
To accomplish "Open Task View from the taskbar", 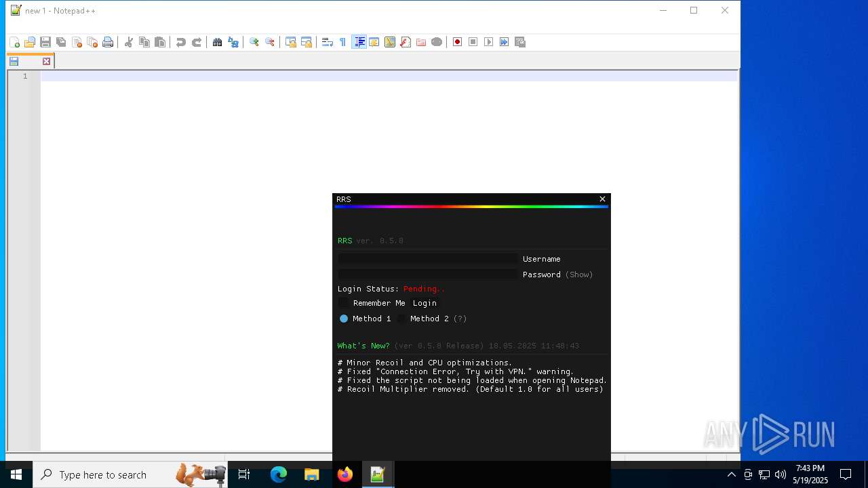I will click(x=244, y=474).
